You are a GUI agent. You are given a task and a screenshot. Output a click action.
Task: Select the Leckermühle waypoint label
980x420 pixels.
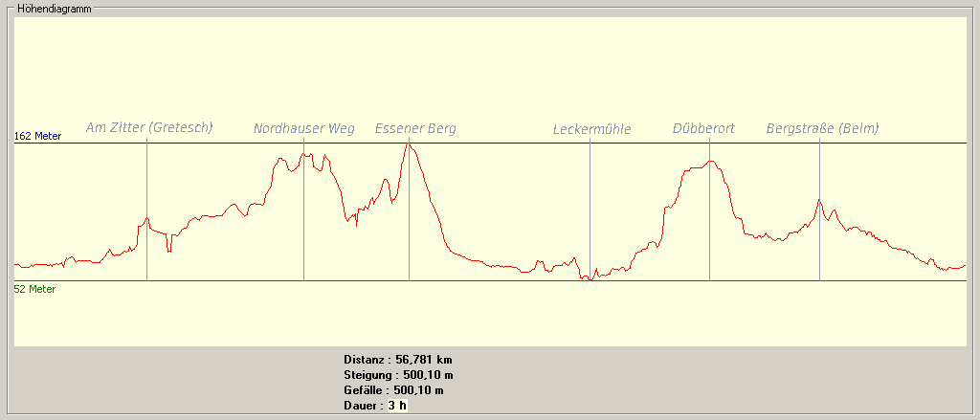point(591,129)
